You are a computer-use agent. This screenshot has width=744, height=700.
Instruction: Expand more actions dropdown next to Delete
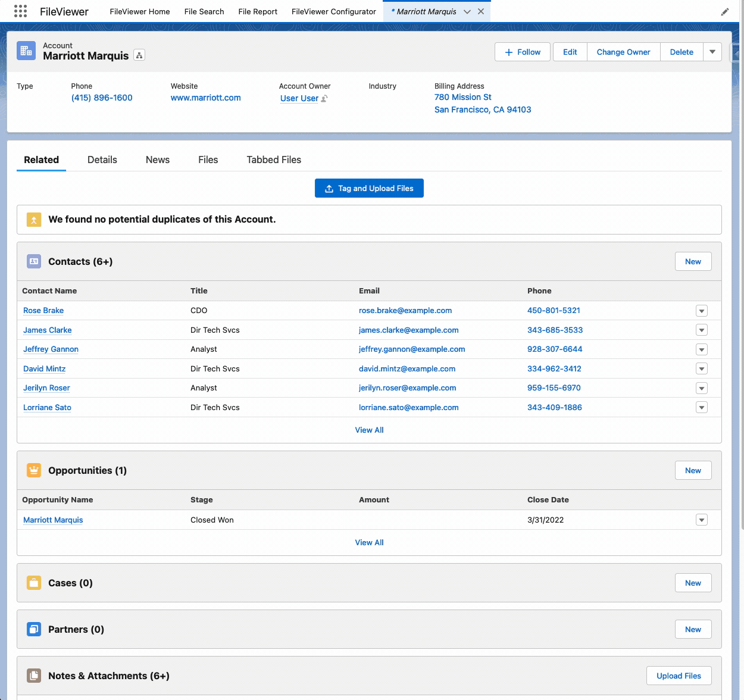point(712,52)
